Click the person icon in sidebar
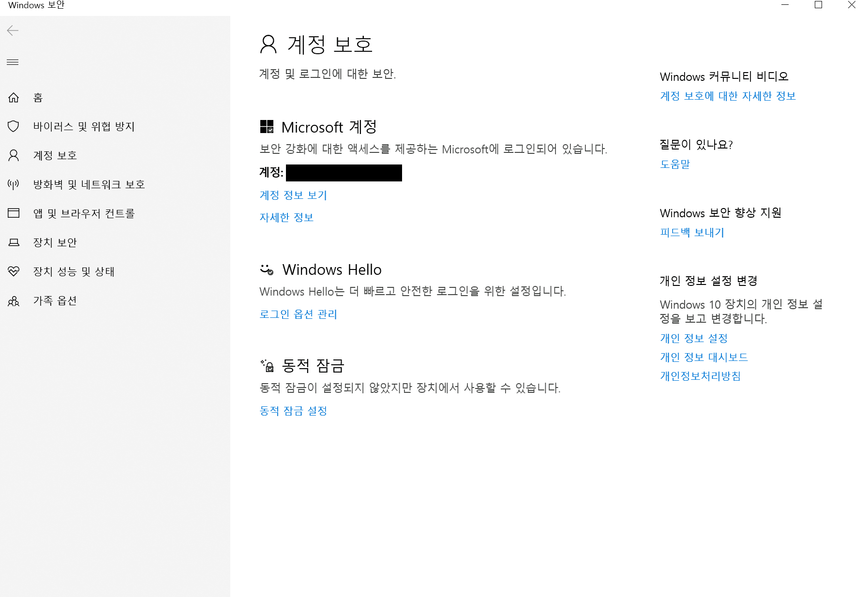 (x=14, y=155)
